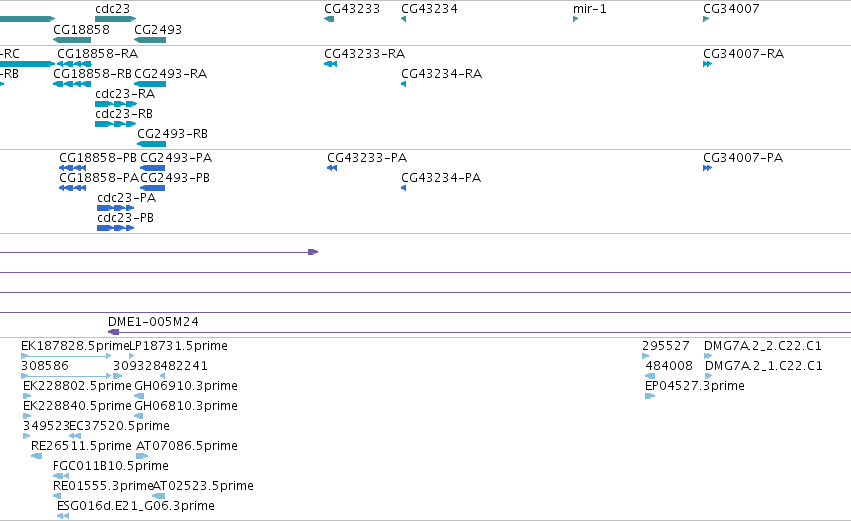Select the cdc23 gene glyph
Image resolution: width=851 pixels, height=521 pixels.
pyautogui.click(x=115, y=19)
